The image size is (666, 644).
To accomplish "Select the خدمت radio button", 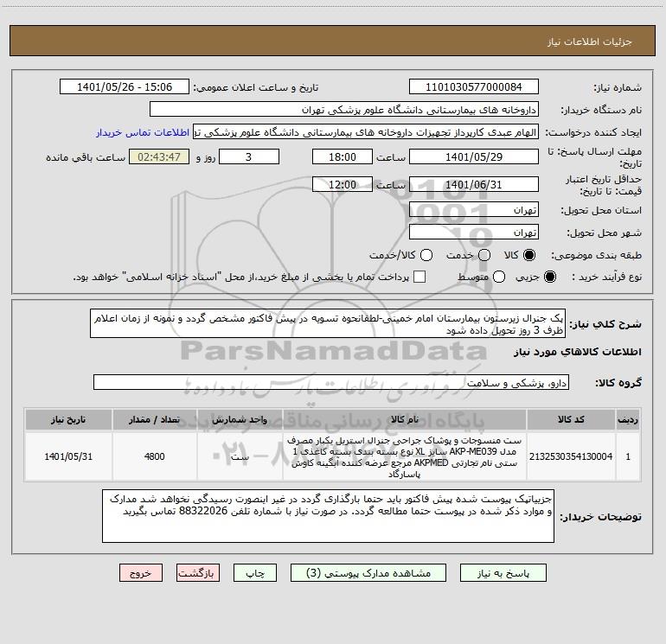I will click(484, 255).
